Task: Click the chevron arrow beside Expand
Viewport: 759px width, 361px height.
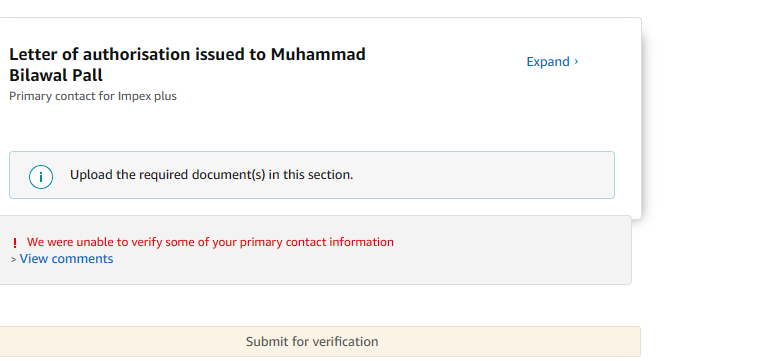Action: click(576, 61)
